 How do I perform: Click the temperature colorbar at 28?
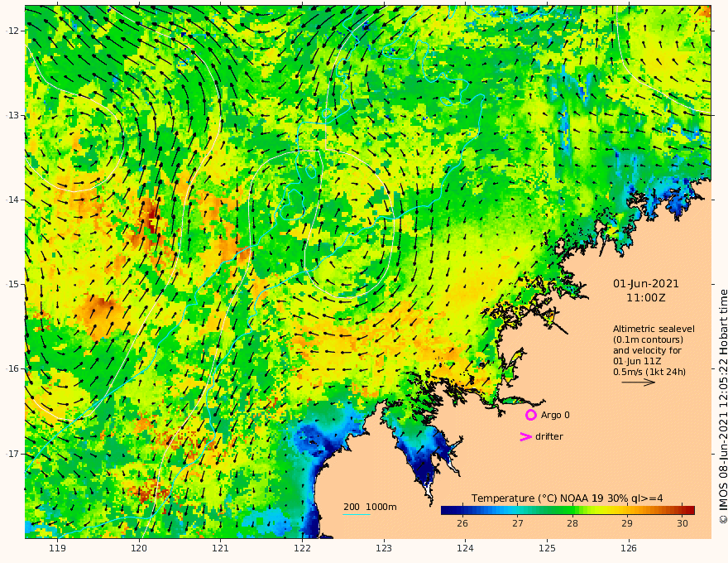[572, 510]
